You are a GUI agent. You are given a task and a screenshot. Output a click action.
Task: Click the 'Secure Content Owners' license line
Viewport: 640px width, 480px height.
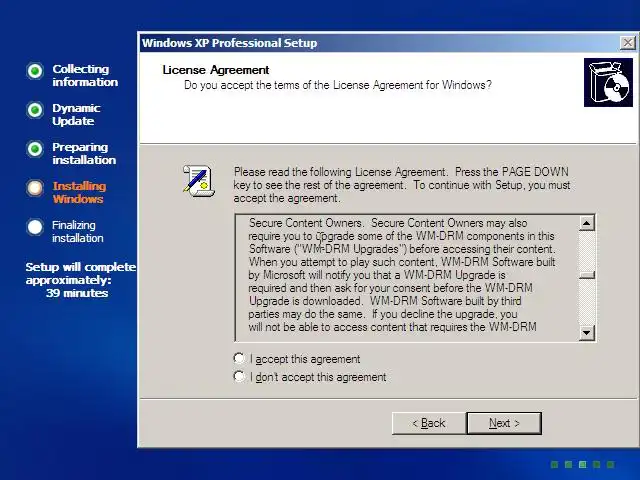[x=388, y=223]
